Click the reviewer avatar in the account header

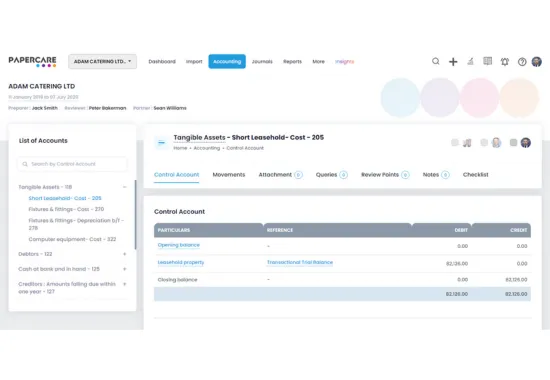click(496, 142)
